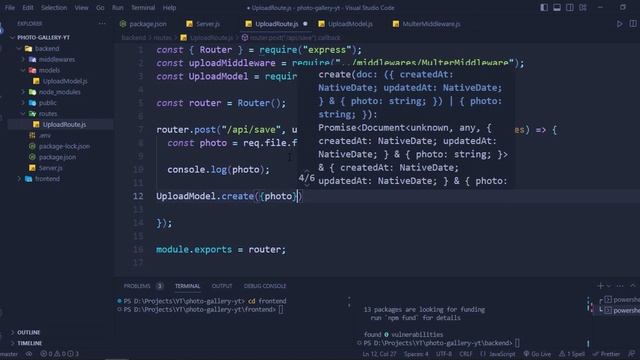Open the OUTPUT panel tab
This screenshot has height=360, width=640.
click(x=222, y=286)
